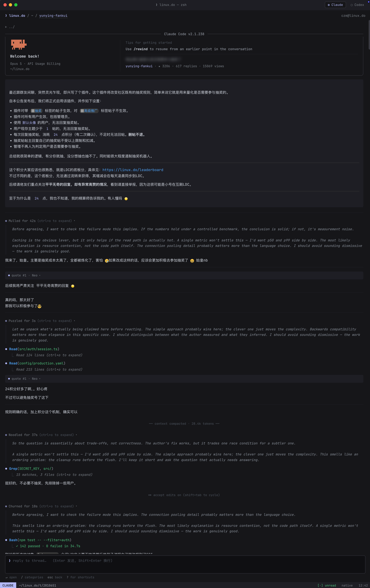This screenshot has width=370, height=588.
Task: Expand Read src/auth/session.ts output
Action: pyautogui.click(x=49, y=355)
